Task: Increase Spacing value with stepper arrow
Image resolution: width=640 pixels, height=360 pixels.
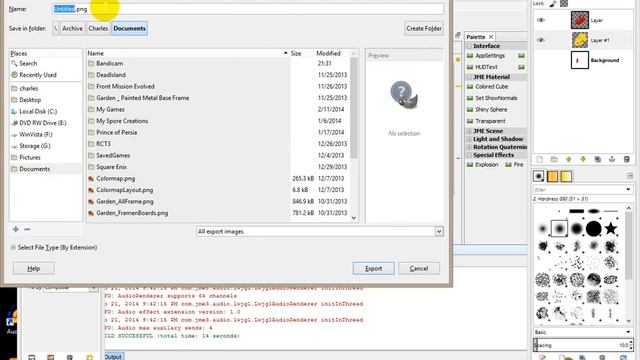Action: 631,342
